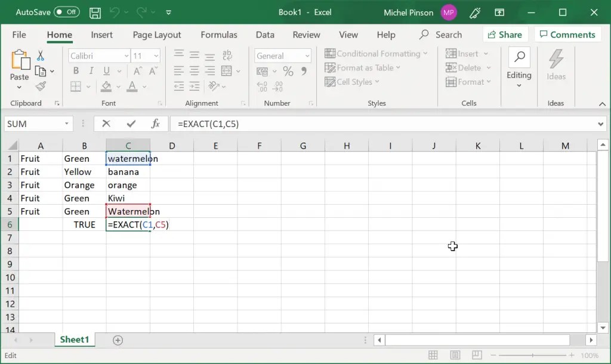This screenshot has height=364, width=611.
Task: Open the Insert Function (fx) dialog
Action: tap(155, 124)
